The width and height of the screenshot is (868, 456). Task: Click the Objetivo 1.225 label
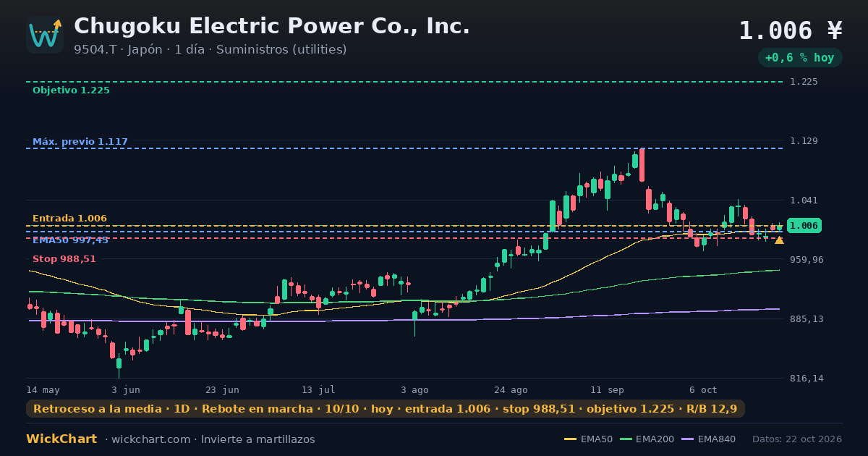click(x=71, y=90)
